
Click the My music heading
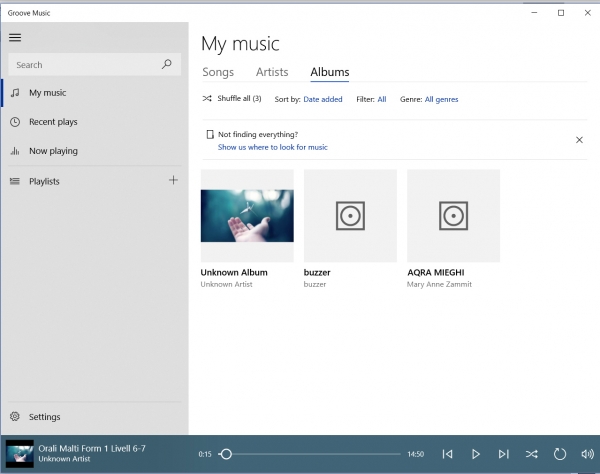click(240, 44)
